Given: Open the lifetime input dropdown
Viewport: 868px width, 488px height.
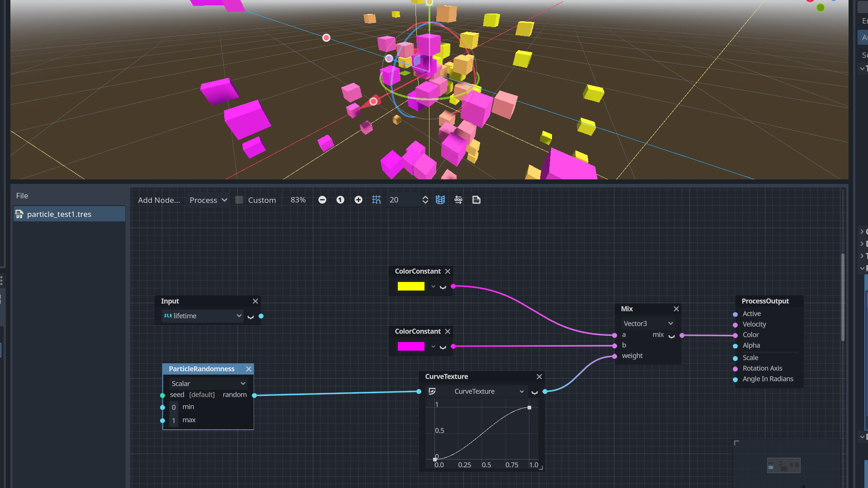Looking at the screenshot, I should point(203,316).
